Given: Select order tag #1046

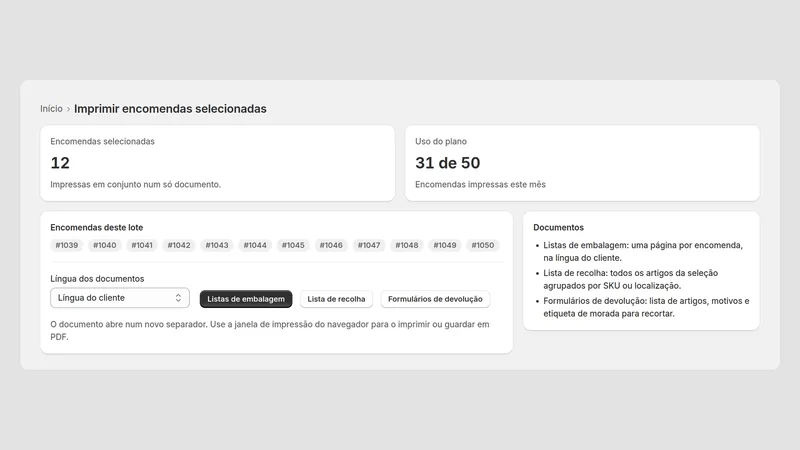Looking at the screenshot, I should (x=331, y=245).
